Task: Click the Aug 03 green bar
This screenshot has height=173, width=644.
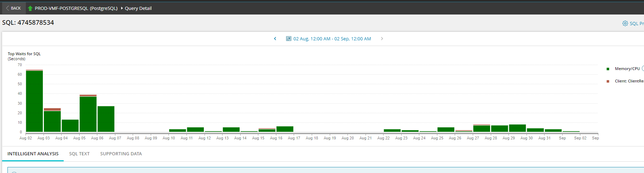Action: [x=52, y=121]
